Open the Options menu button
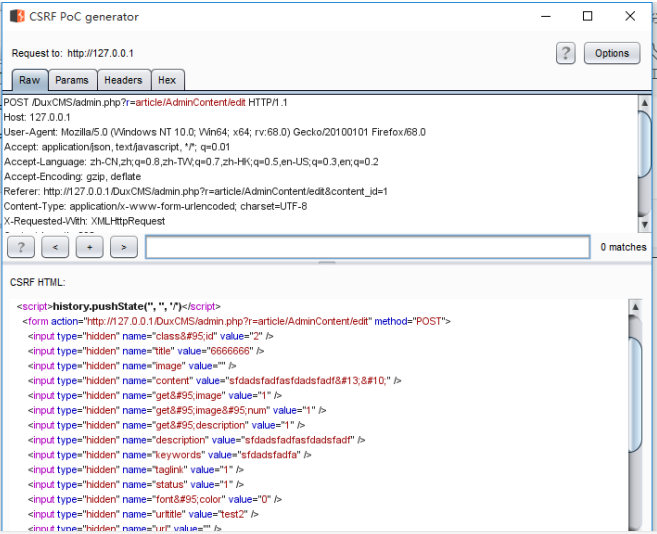 click(x=612, y=53)
